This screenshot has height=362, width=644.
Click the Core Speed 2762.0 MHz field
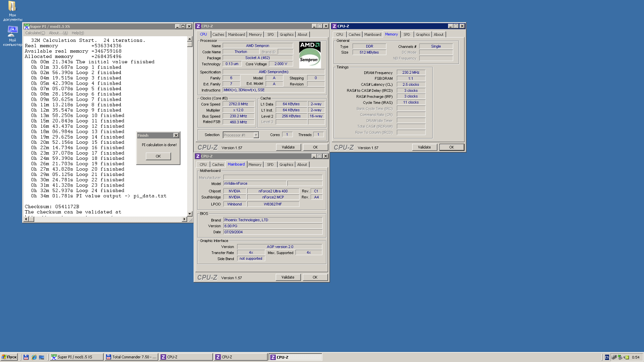(239, 104)
